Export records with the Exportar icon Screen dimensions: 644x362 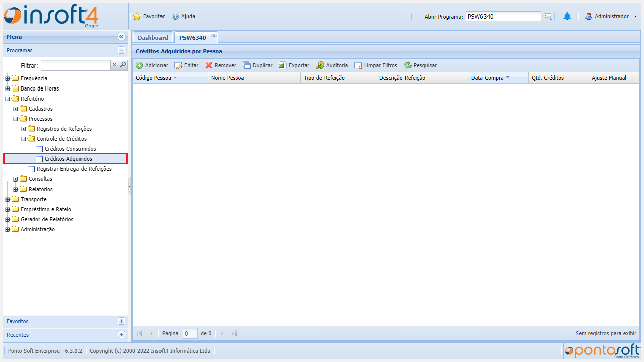point(283,65)
